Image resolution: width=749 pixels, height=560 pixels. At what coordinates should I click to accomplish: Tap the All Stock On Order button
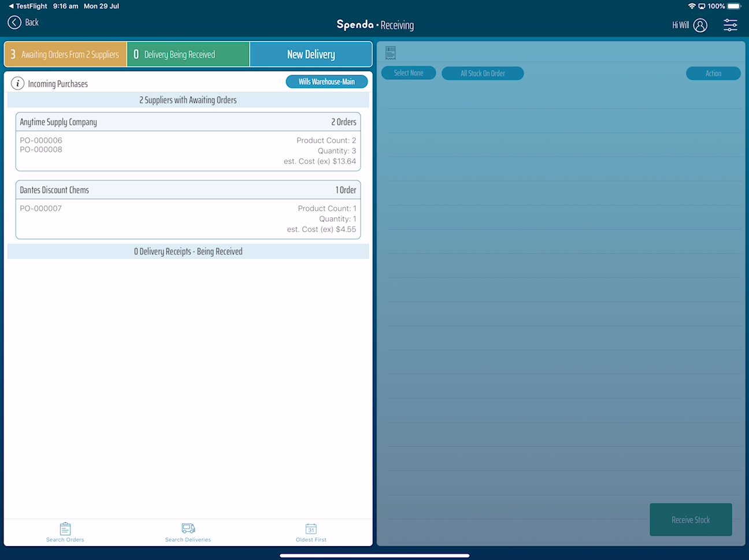[483, 73]
